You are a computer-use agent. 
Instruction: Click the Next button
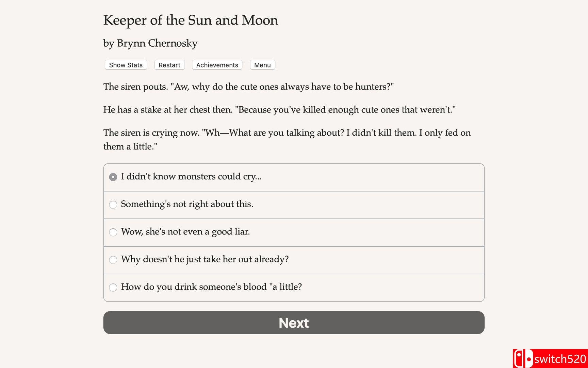click(294, 322)
